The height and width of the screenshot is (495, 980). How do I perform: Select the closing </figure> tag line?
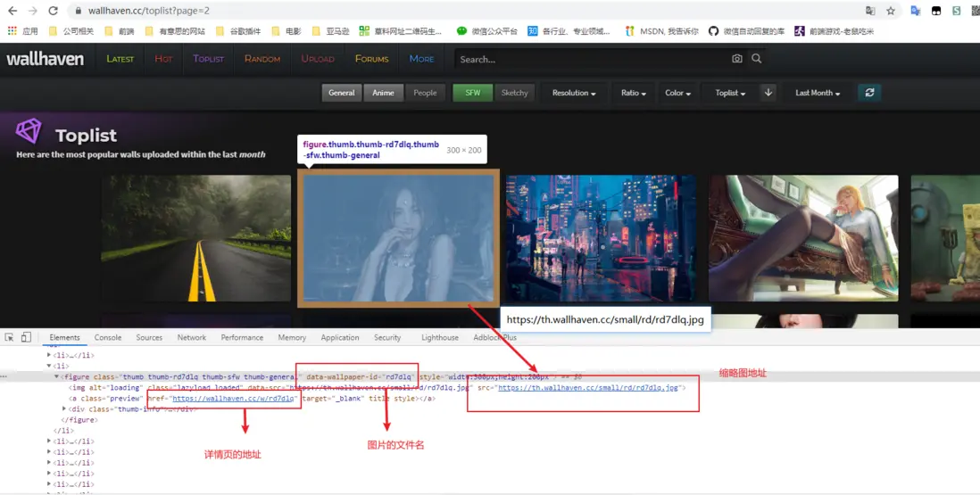[79, 420]
